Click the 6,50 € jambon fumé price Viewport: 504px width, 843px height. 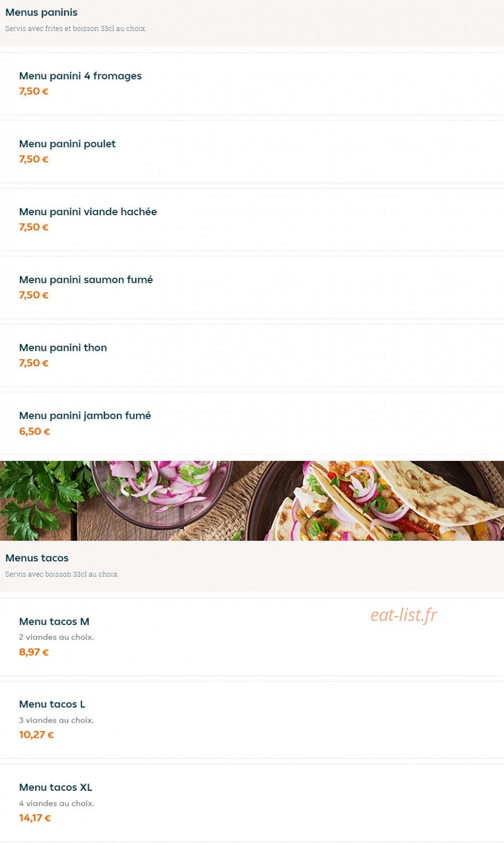coord(34,432)
